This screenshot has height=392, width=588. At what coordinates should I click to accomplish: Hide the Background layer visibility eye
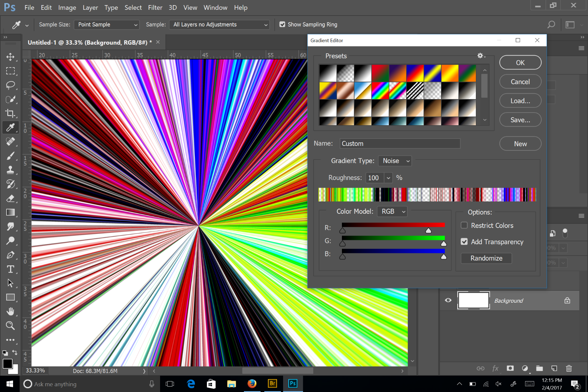click(448, 301)
